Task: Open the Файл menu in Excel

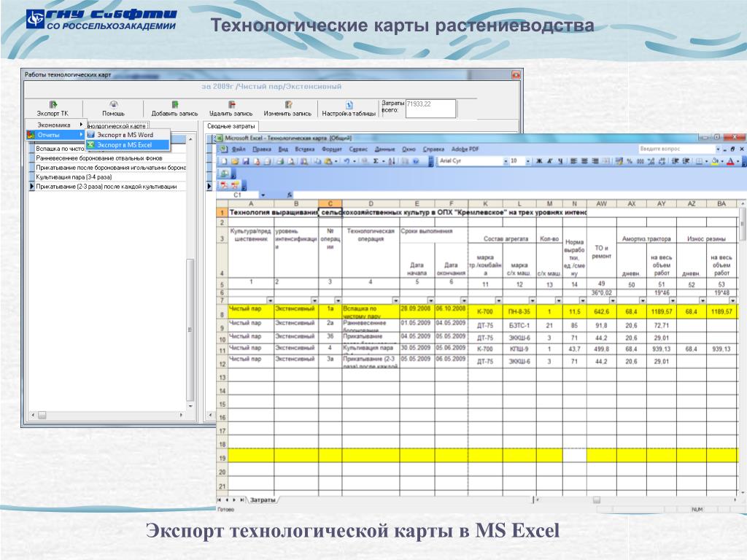Action: click(x=239, y=149)
